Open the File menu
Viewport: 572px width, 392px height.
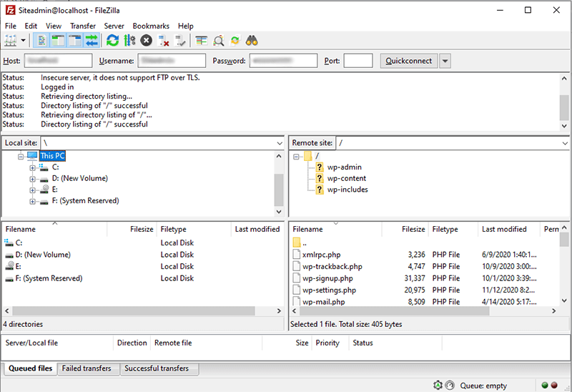[x=11, y=26]
